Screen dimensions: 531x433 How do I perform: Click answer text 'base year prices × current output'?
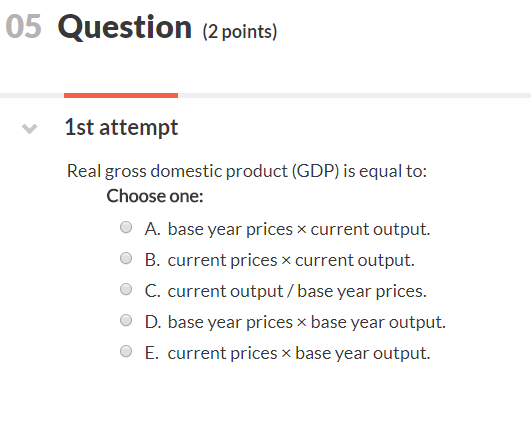click(299, 230)
